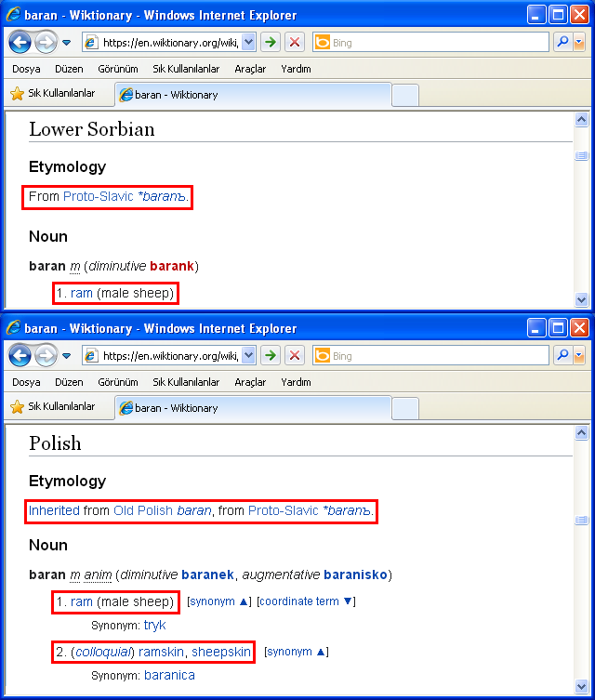Collapse synonym toggle beside ramskin definition
The height and width of the screenshot is (700, 595).
pos(296,652)
